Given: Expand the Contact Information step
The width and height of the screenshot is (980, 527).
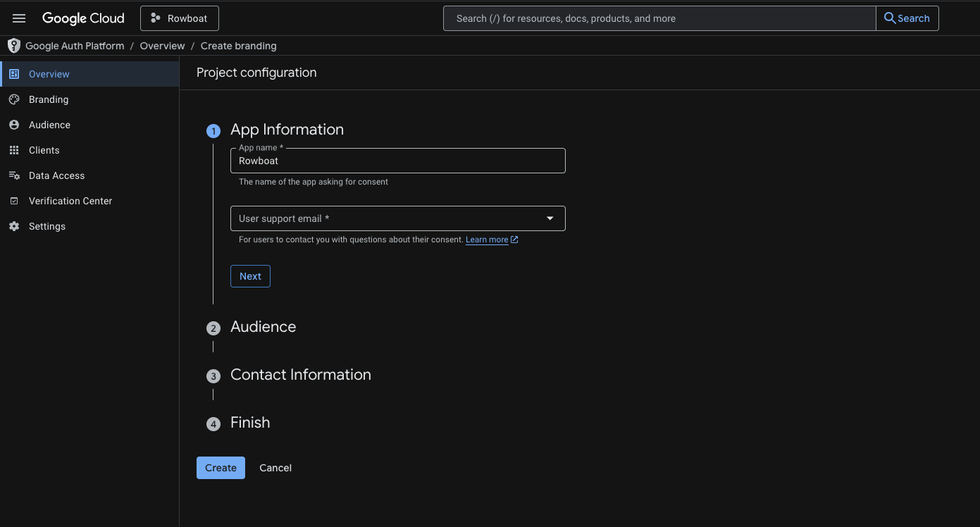Looking at the screenshot, I should point(300,375).
